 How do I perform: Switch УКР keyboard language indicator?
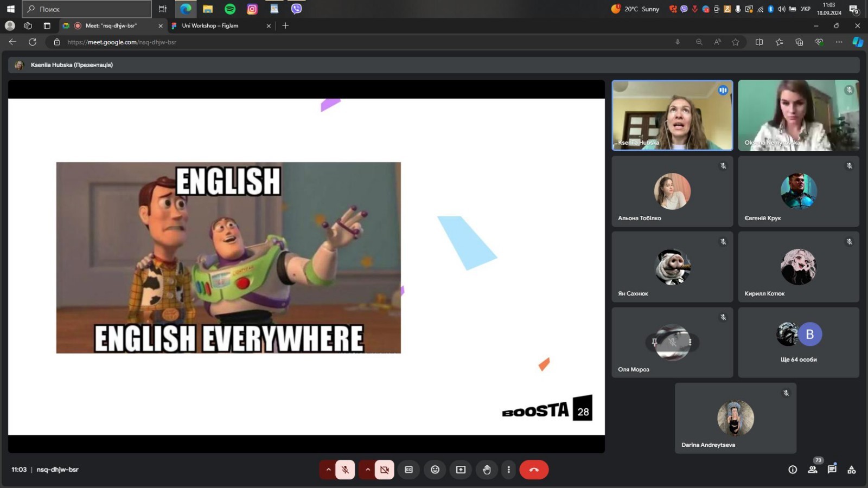click(x=806, y=9)
